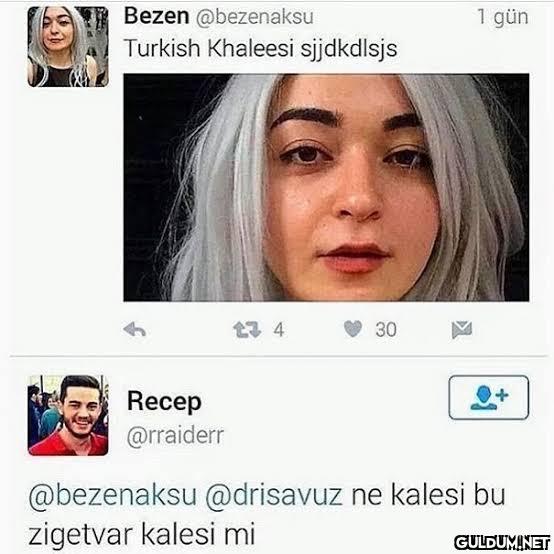Click the like count of 30
This screenshot has width=554, height=554.
pos(386,330)
